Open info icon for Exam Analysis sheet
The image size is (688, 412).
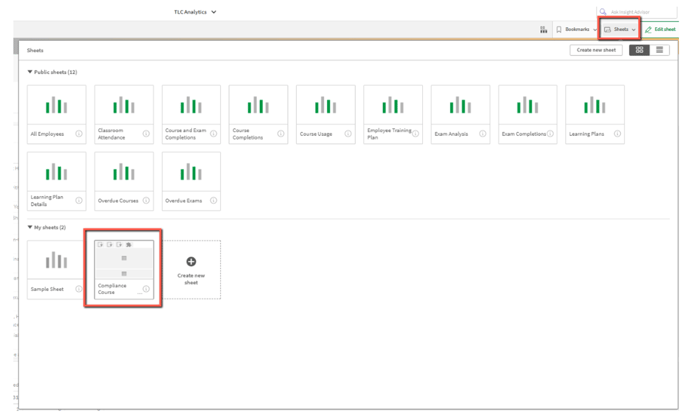pyautogui.click(x=483, y=133)
